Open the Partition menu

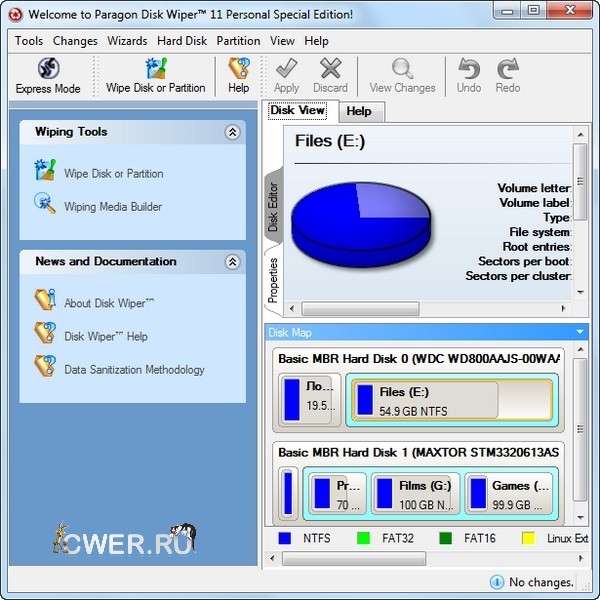click(238, 41)
